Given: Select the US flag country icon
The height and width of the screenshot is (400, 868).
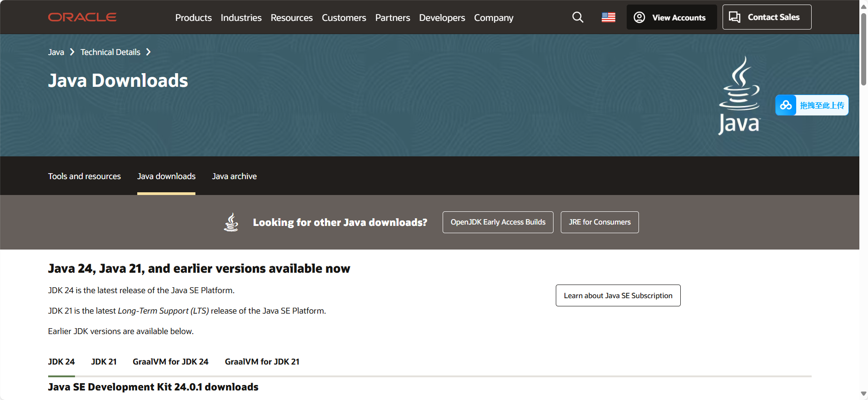Looking at the screenshot, I should click(609, 17).
